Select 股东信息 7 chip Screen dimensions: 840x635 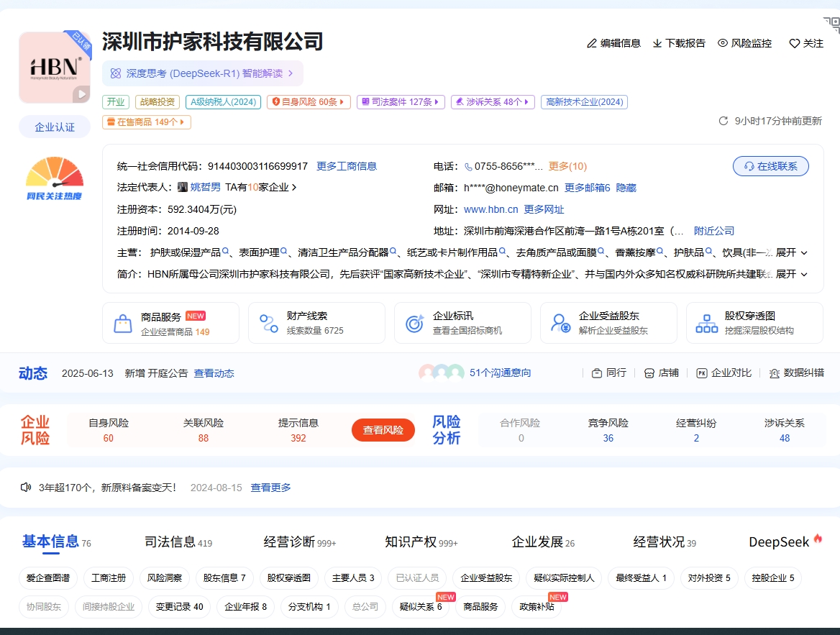(x=224, y=577)
